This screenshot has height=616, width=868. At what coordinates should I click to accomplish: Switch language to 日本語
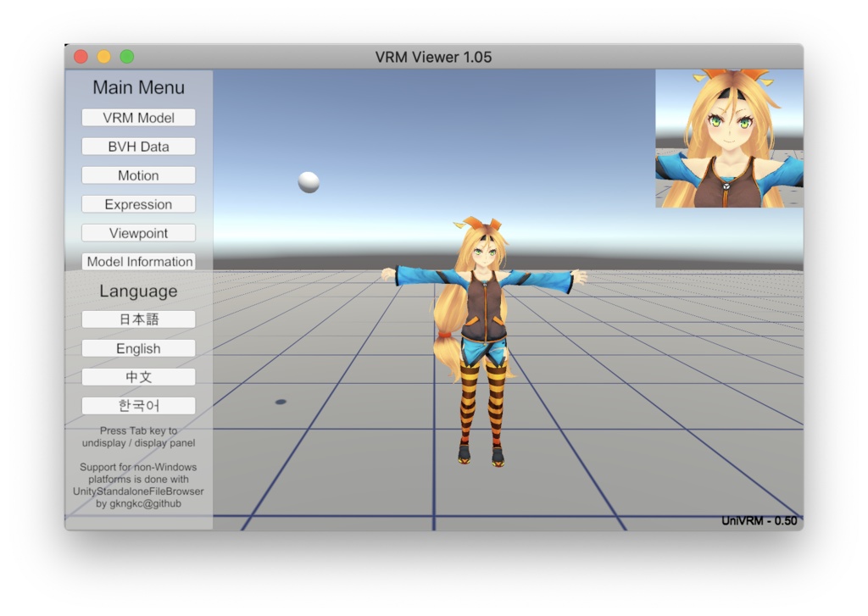[138, 319]
